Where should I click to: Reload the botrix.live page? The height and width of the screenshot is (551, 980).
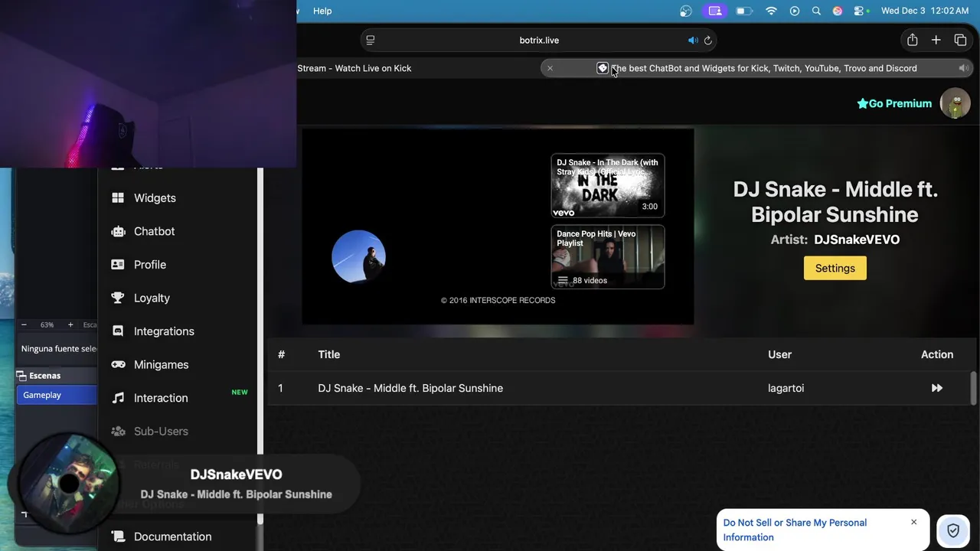point(708,40)
